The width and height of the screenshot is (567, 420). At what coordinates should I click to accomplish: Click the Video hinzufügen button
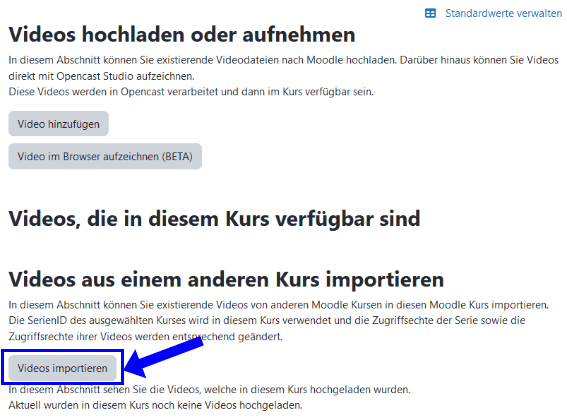59,124
